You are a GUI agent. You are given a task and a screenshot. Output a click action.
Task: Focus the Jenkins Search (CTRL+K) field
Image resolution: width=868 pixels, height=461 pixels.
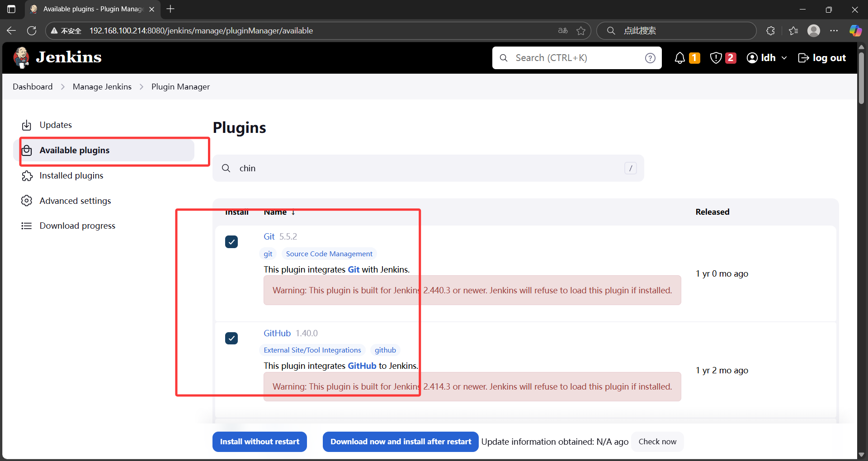[x=577, y=58]
